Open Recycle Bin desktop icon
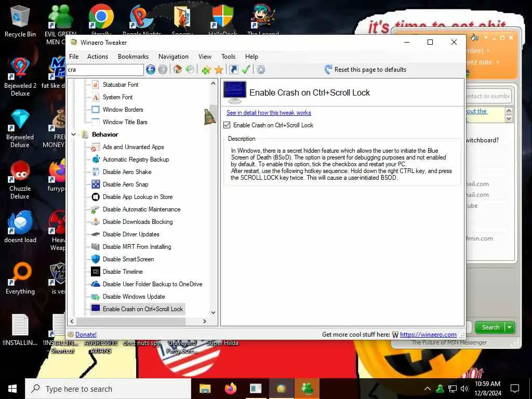This screenshot has width=532, height=399. click(x=20, y=21)
